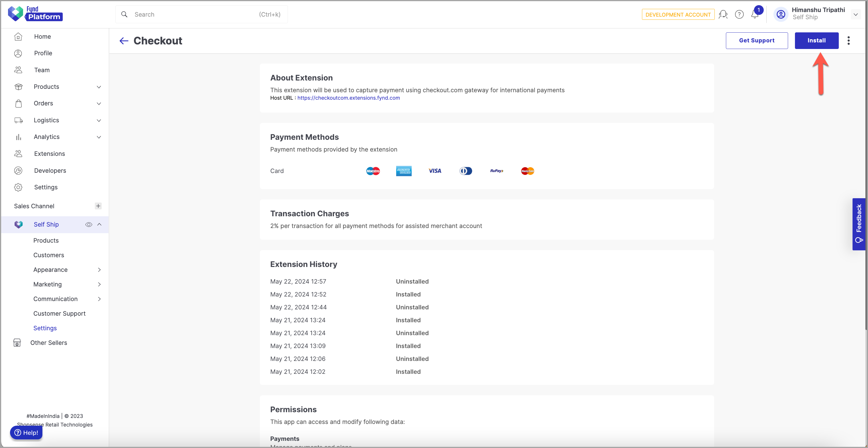
Task: Click the Team people icon
Action: click(x=18, y=70)
